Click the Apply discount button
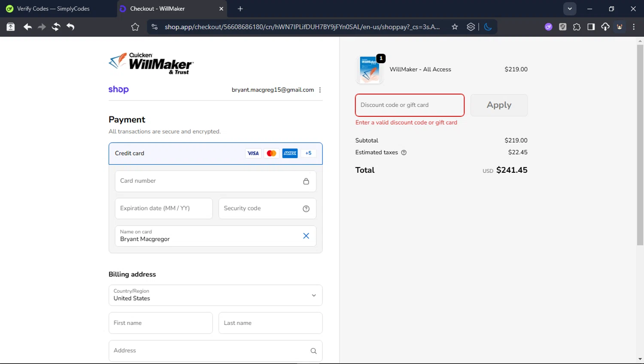644x364 pixels. (499, 105)
